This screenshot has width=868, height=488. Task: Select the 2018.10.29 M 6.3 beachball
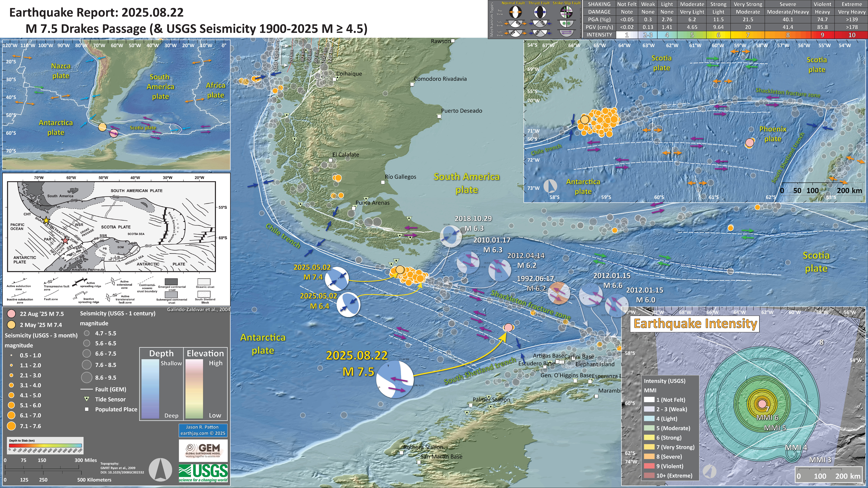(x=451, y=236)
